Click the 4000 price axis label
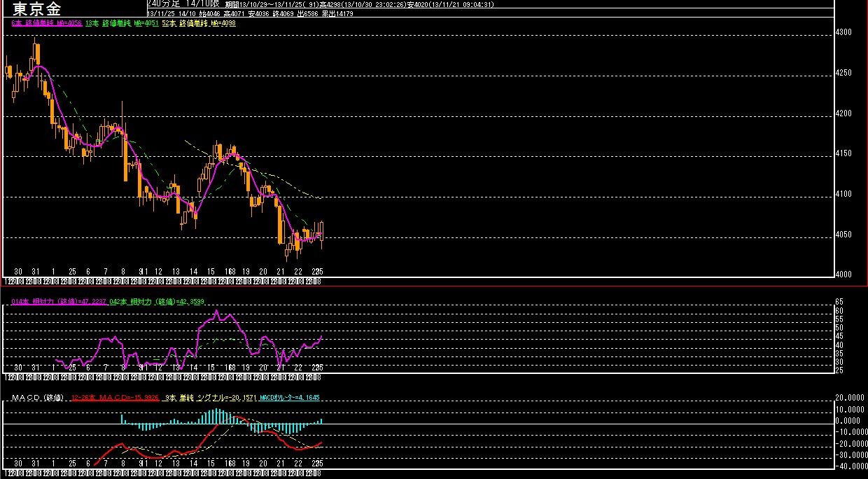 tap(844, 275)
